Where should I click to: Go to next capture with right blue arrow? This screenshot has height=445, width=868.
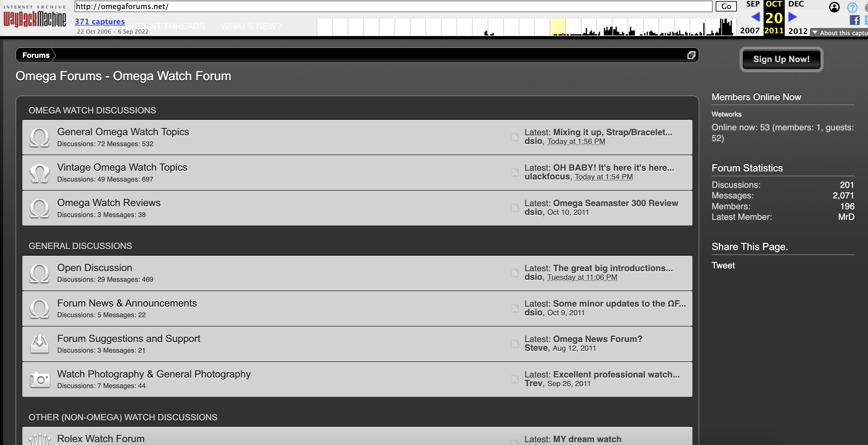(x=792, y=17)
